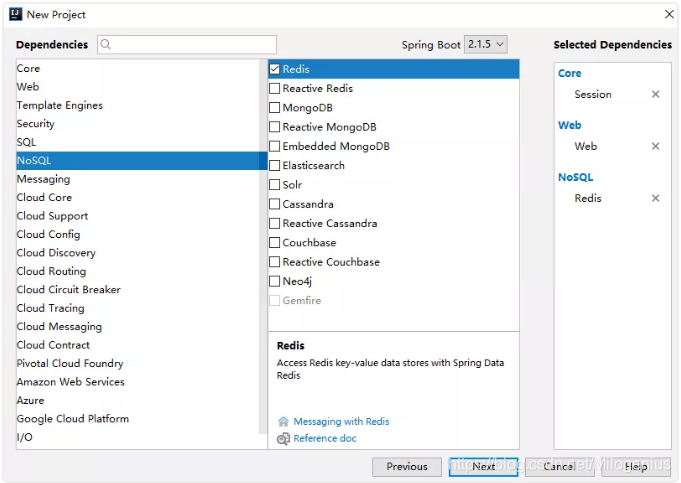The image size is (681, 483).
Task: Remove Web from selected dependencies
Action: pos(655,146)
